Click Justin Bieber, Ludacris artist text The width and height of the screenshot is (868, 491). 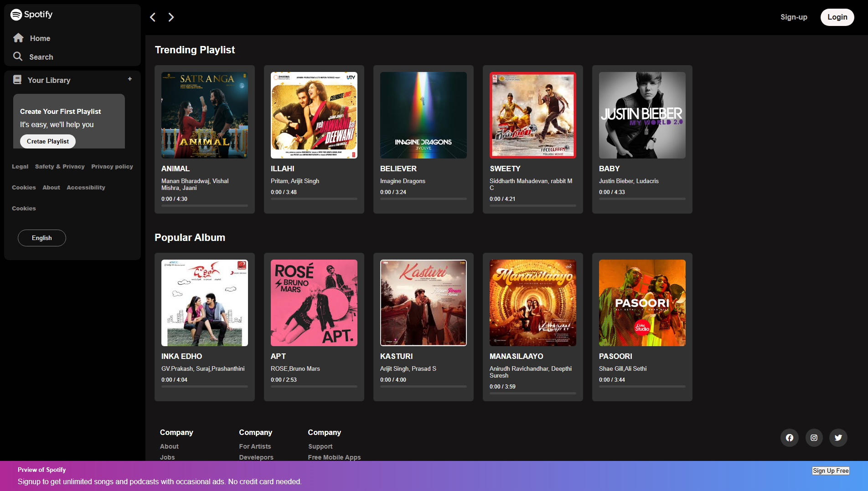[x=629, y=181]
